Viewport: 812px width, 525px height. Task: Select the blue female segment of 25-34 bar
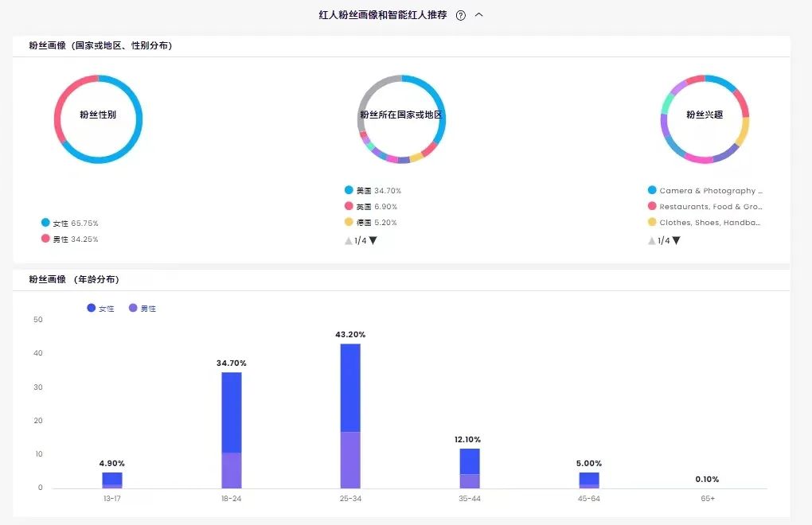click(x=350, y=388)
